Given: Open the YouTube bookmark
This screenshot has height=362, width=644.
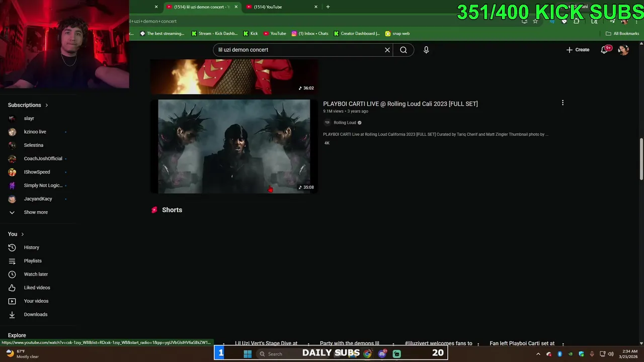Looking at the screenshot, I should click(275, 34).
